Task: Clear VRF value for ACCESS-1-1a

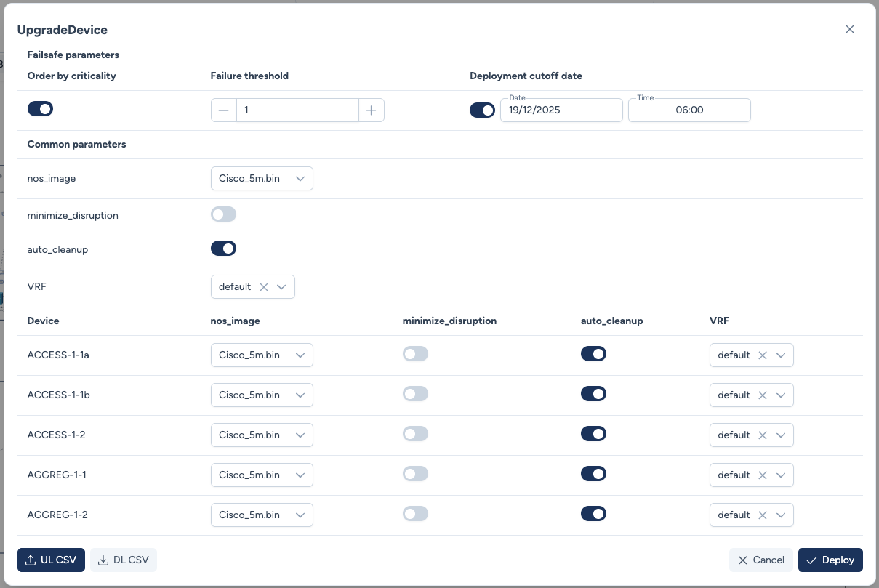Action: pos(763,355)
